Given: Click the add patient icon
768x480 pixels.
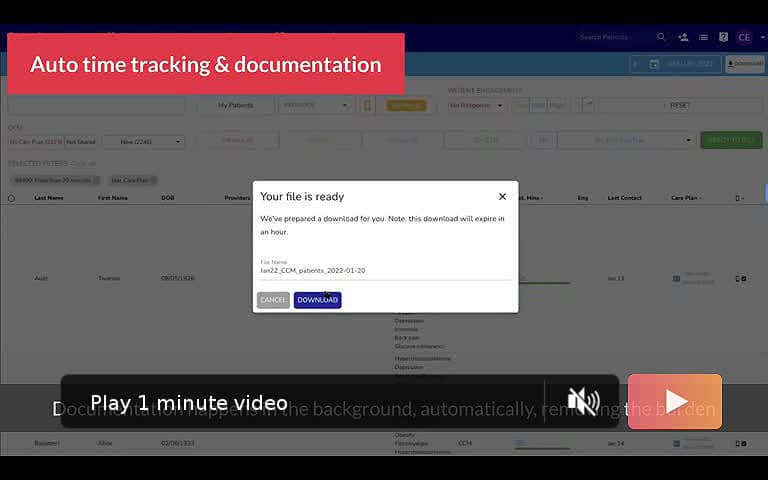Looking at the screenshot, I should [x=683, y=37].
